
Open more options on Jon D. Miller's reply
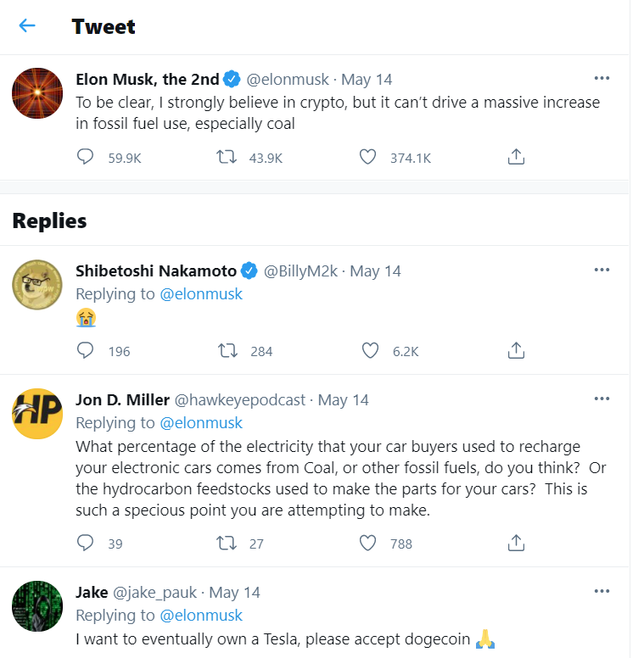point(602,399)
